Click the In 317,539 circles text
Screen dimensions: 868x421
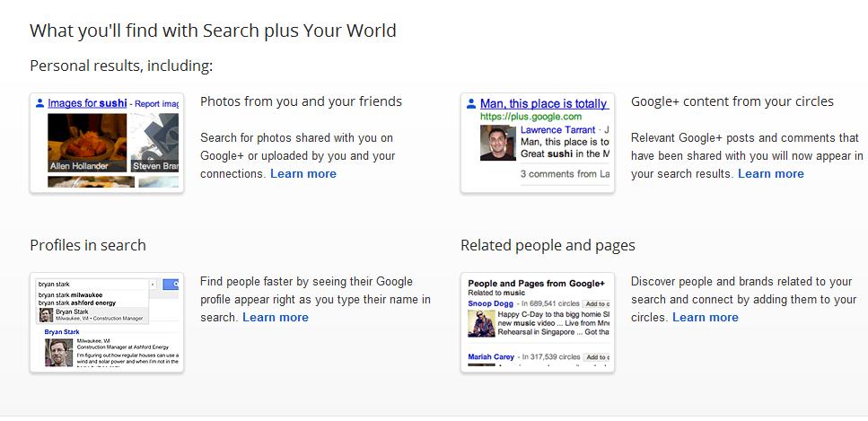click(x=551, y=356)
